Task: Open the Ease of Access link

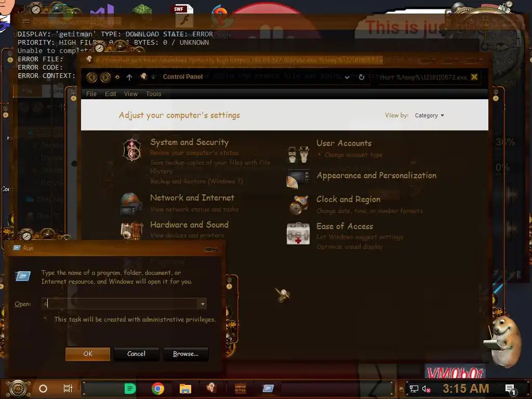Action: pos(345,227)
